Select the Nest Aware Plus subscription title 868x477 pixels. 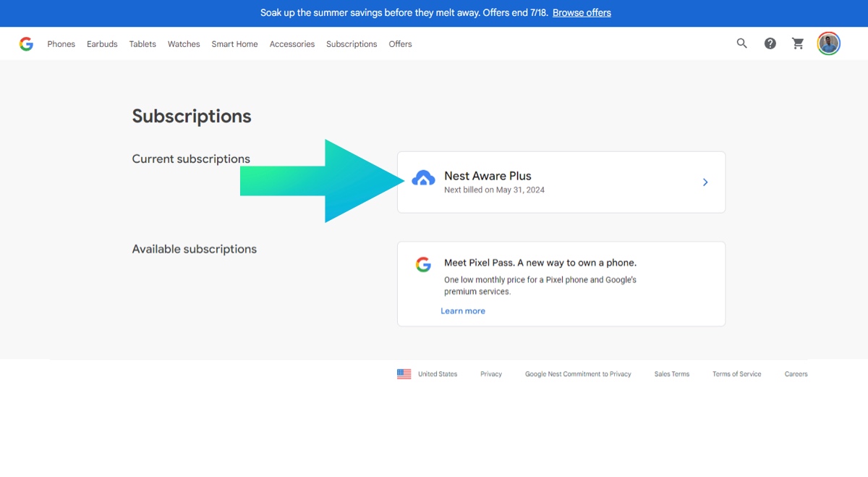tap(488, 176)
